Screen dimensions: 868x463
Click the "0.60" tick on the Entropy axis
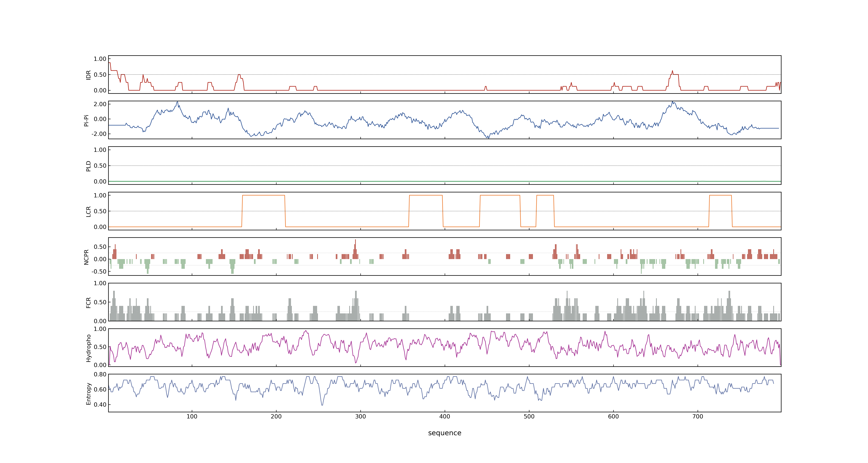point(100,390)
